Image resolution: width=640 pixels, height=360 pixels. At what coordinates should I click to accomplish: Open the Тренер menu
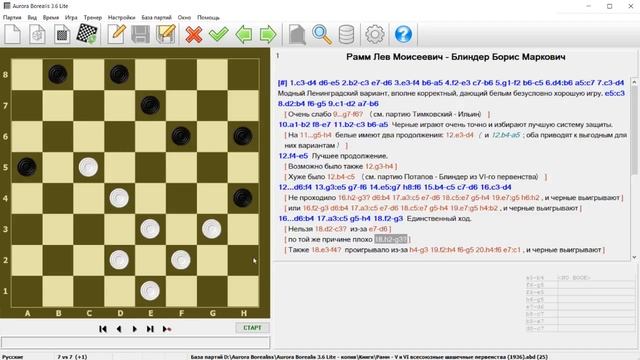[93, 18]
